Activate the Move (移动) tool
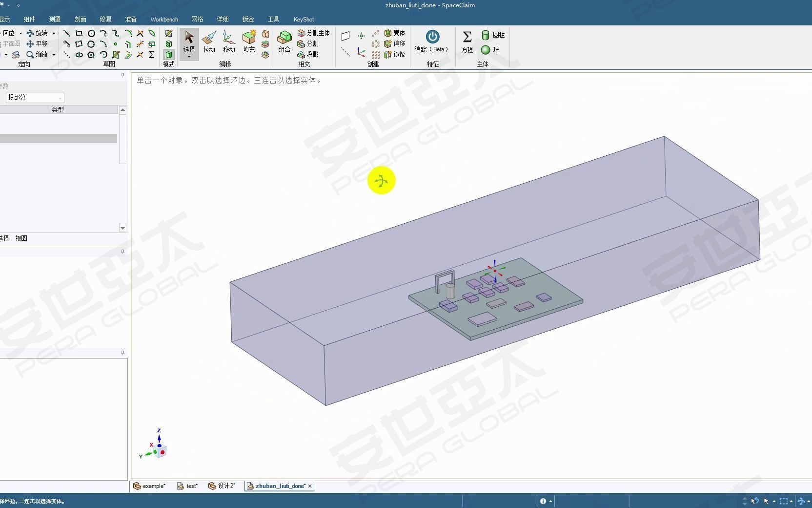 (229, 41)
